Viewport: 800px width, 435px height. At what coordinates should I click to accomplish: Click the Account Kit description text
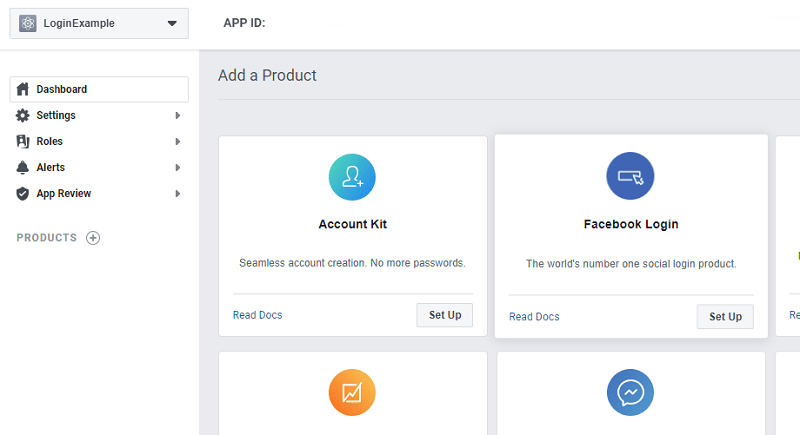353,263
